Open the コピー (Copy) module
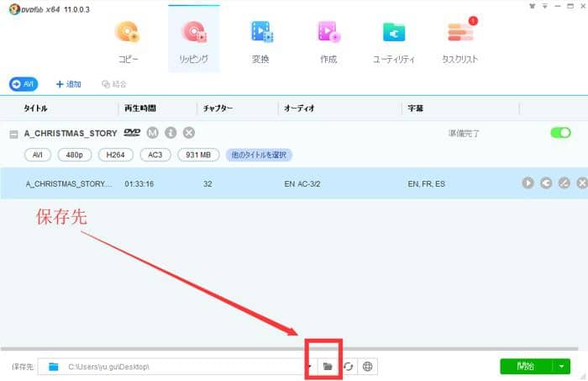Viewport: 588px width, 381px height. (x=129, y=40)
